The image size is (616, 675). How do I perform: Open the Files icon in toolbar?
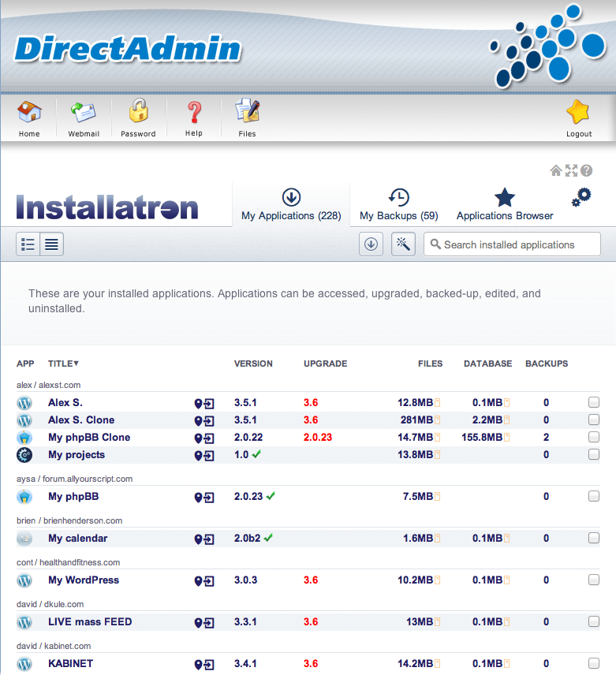click(248, 110)
